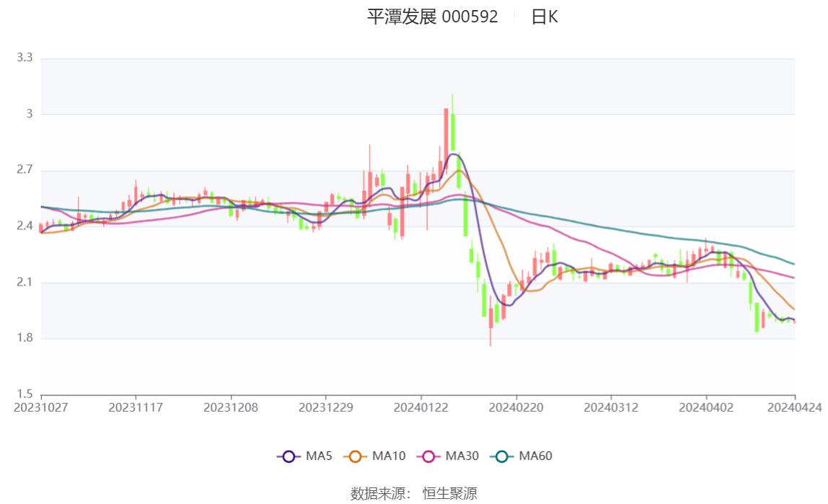Click y-axis value 3
Viewport: 828px width, 504px height.
tap(30, 113)
